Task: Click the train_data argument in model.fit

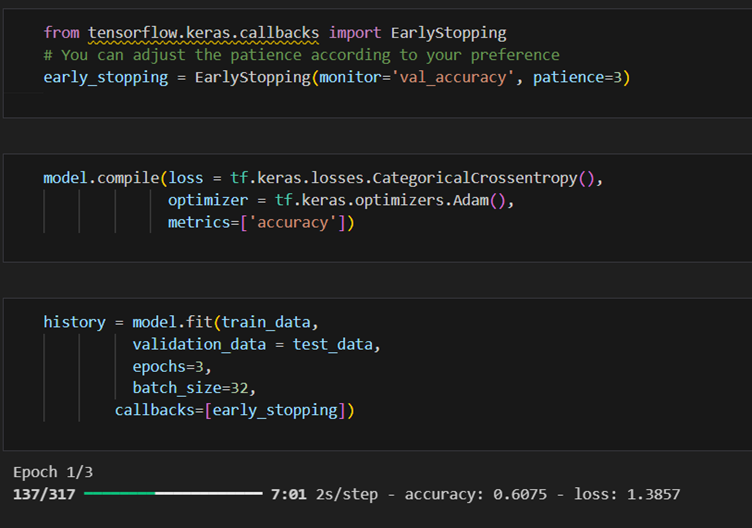Action: point(266,322)
